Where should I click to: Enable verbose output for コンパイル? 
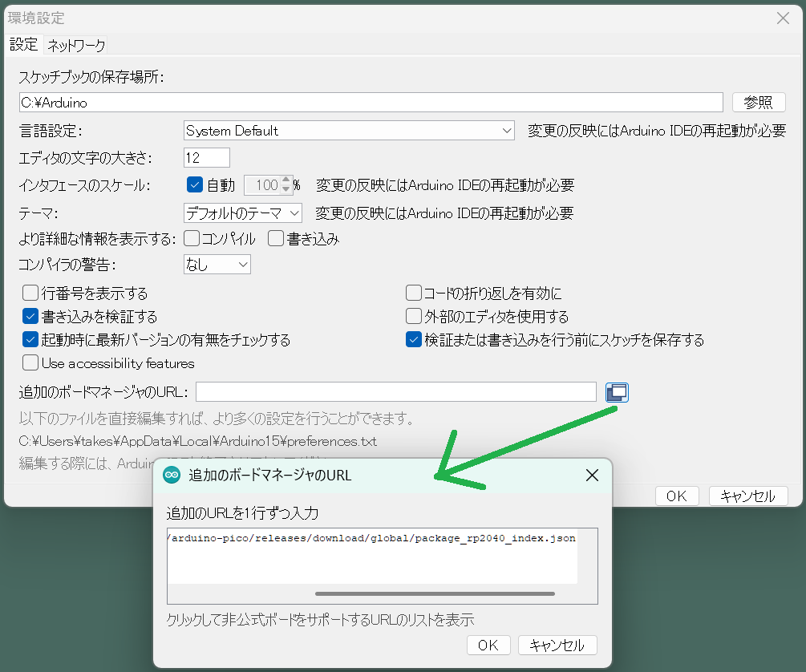(x=192, y=238)
